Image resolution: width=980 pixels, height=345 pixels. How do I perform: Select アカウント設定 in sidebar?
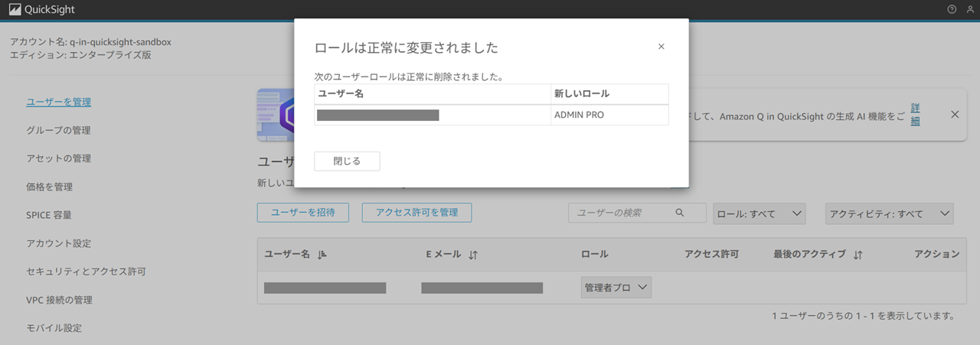pos(58,243)
